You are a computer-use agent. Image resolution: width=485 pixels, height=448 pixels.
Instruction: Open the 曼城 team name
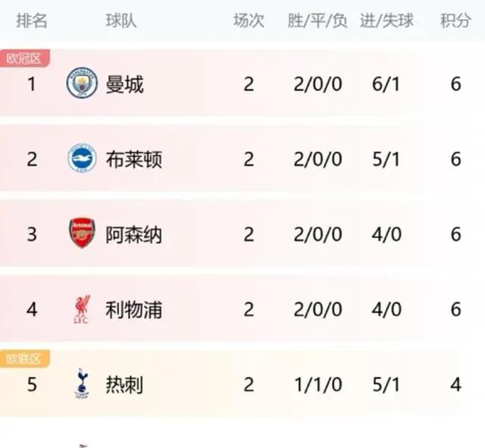[124, 84]
